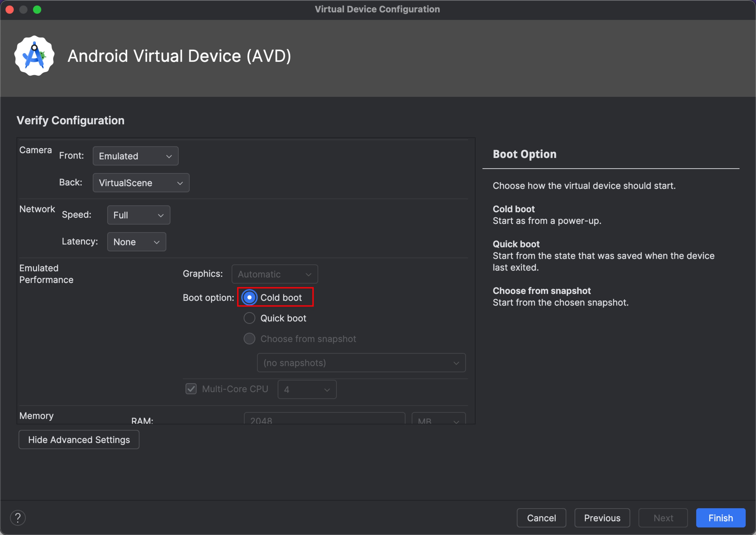Open the Front camera dropdown
The height and width of the screenshot is (535, 756).
point(136,156)
